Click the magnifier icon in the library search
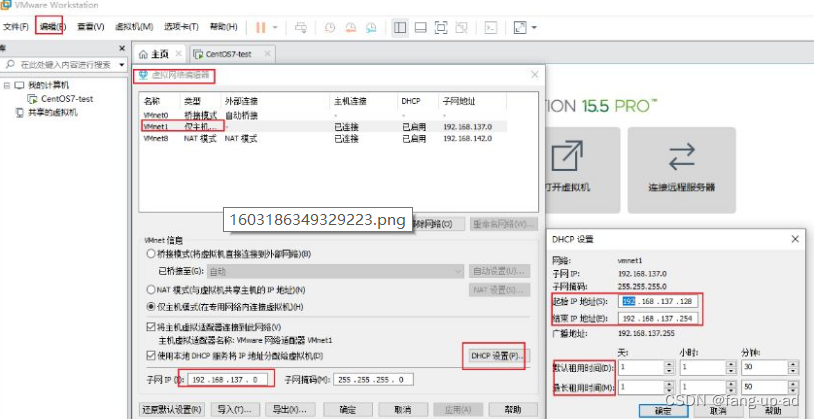814x419 pixels. pyautogui.click(x=10, y=65)
